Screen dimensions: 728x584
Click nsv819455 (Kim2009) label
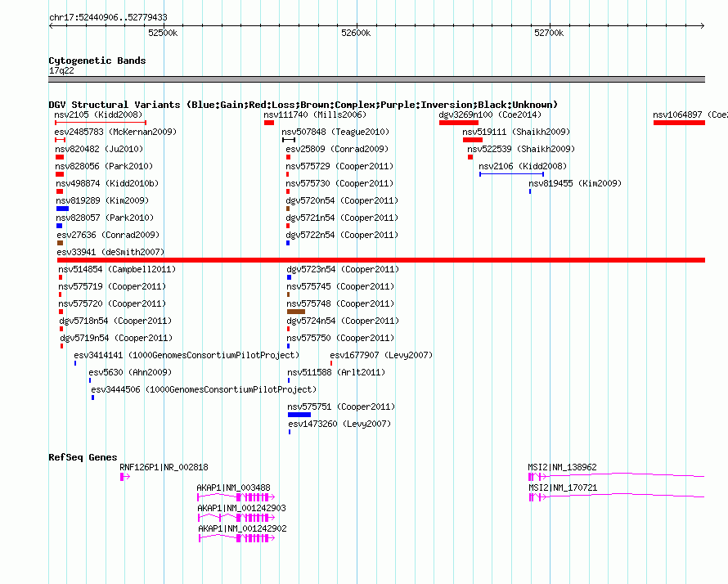[575, 183]
